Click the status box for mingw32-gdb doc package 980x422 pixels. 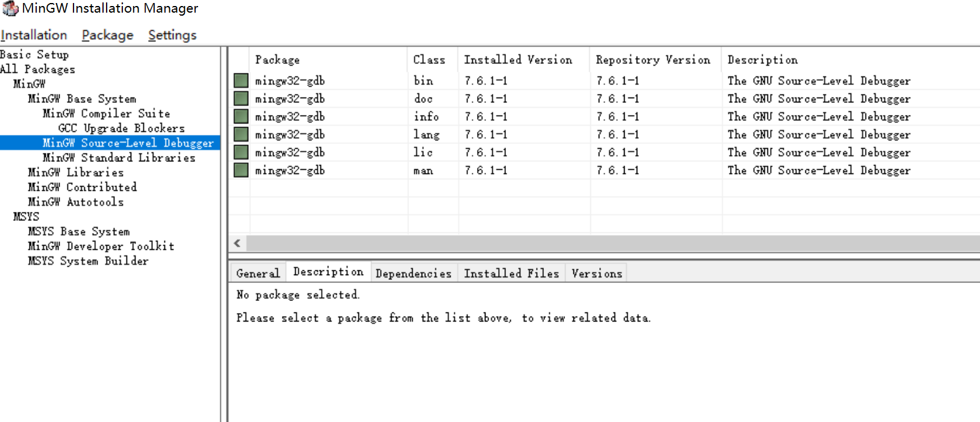[x=240, y=98]
